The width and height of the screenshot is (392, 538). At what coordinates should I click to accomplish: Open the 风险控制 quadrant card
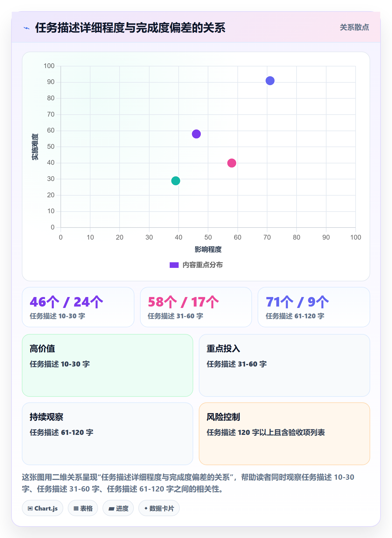284,434
